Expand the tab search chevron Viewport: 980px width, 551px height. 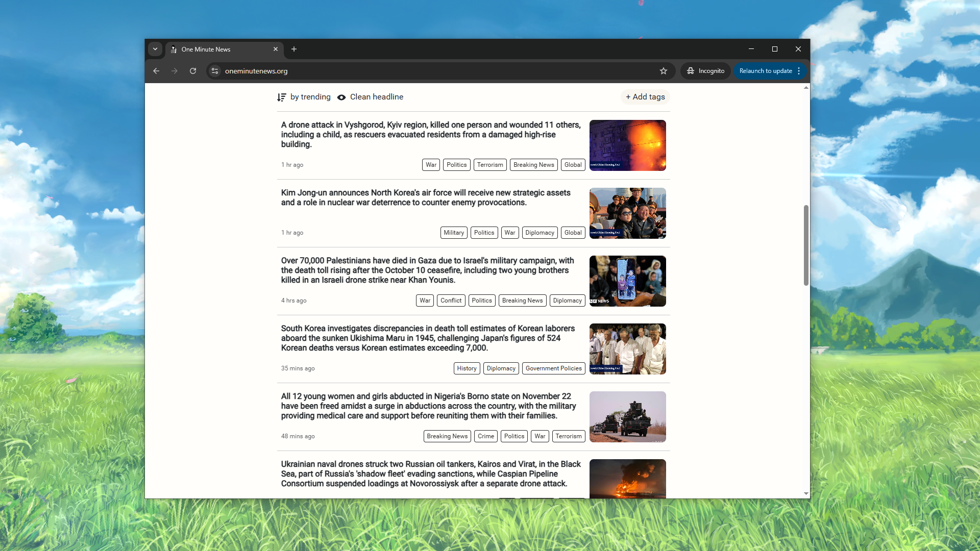(155, 49)
